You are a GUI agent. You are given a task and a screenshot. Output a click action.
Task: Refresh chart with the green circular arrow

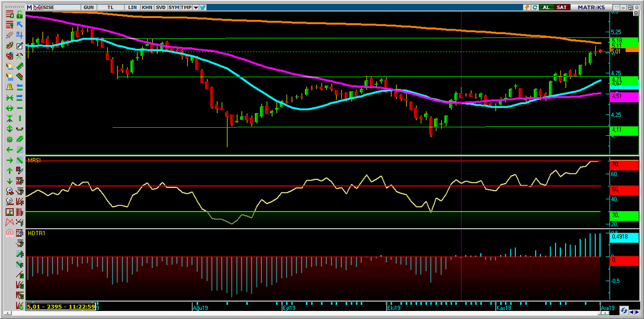coord(535,7)
